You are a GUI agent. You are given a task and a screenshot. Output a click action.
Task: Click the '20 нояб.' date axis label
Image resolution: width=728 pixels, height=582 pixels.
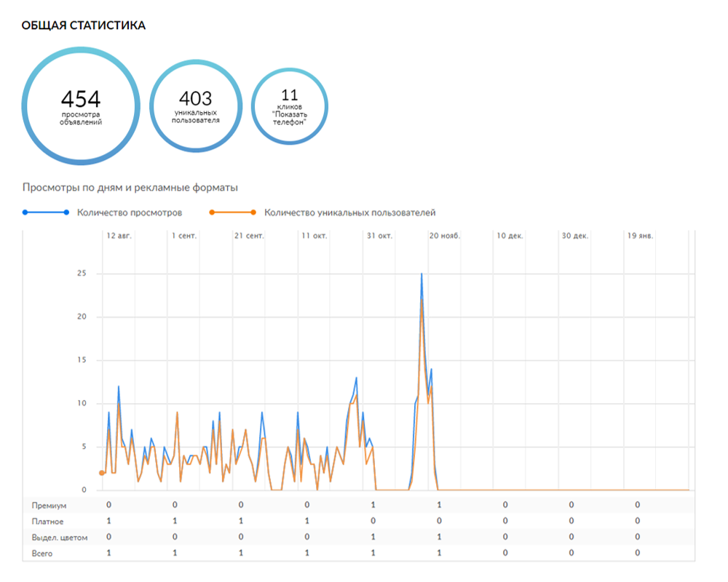point(444,236)
